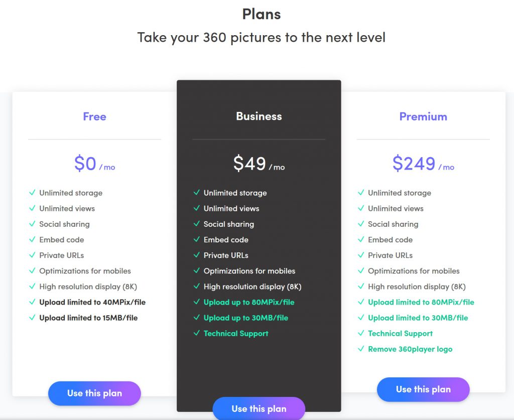Select the Premium plan's Use this plan button
Viewport: 514px width, 420px height.
(x=423, y=389)
